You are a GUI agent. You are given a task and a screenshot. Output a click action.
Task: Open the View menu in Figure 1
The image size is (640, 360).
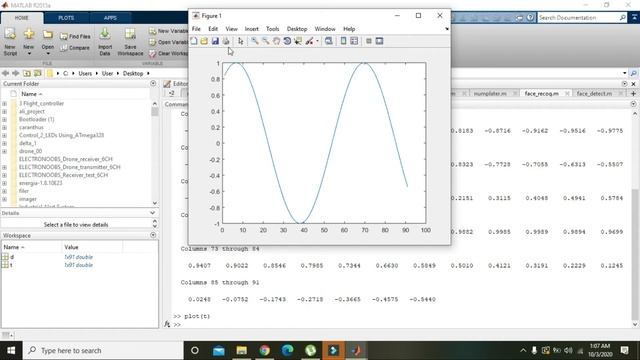(231, 29)
